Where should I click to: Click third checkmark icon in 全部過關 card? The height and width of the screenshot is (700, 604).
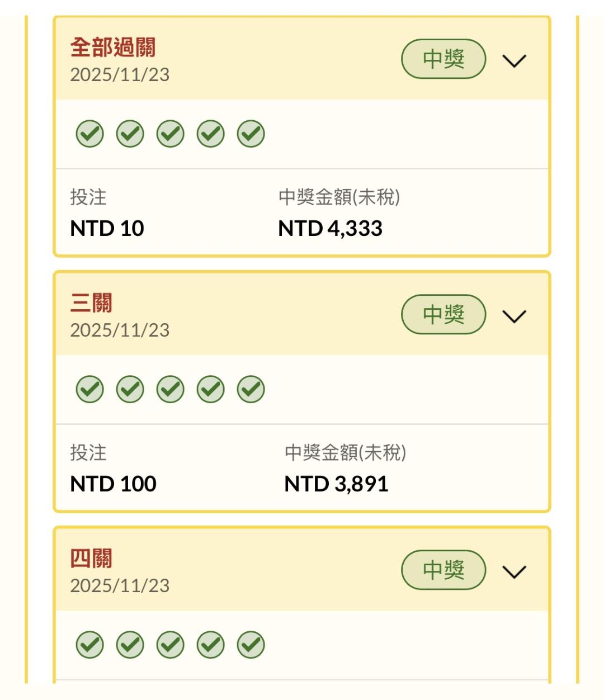coord(171,134)
